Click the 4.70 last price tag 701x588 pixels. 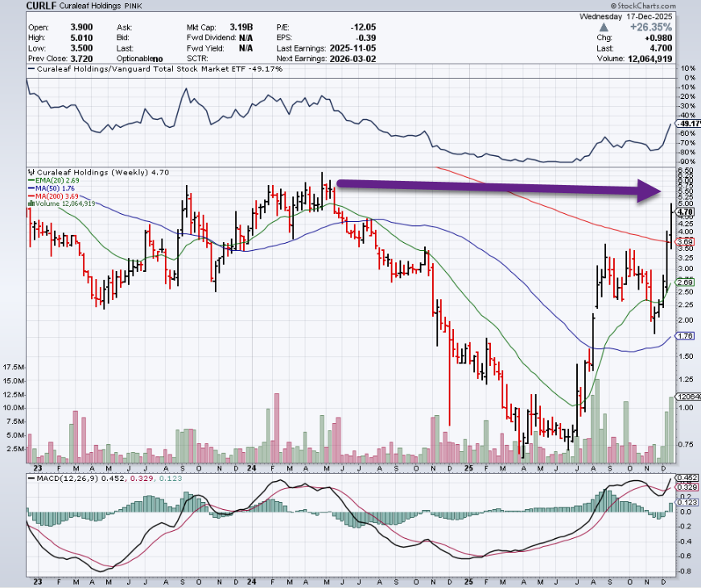(686, 212)
